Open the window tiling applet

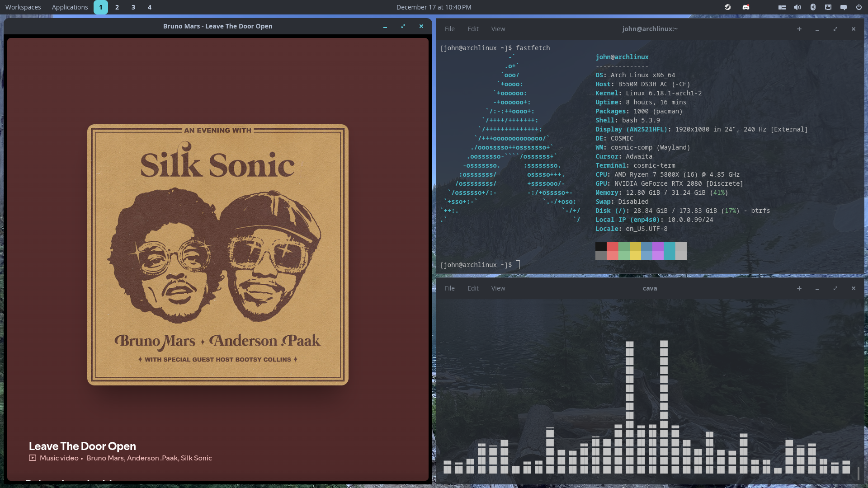(x=782, y=7)
